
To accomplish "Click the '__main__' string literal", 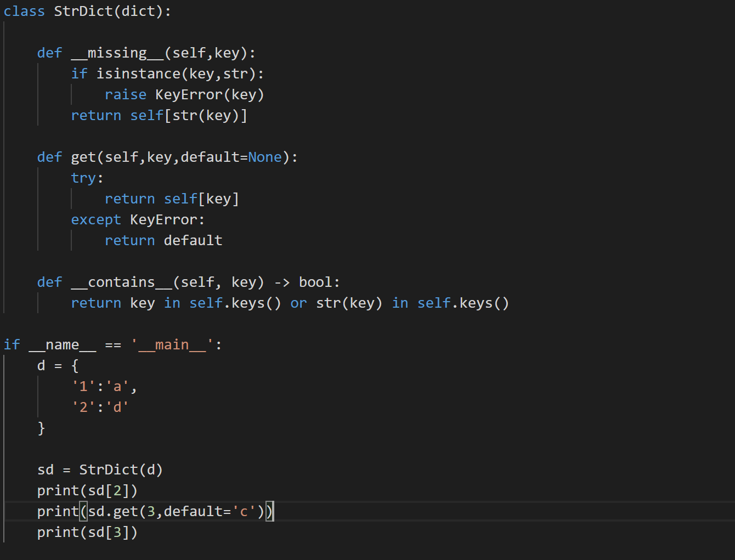I will [x=172, y=345].
